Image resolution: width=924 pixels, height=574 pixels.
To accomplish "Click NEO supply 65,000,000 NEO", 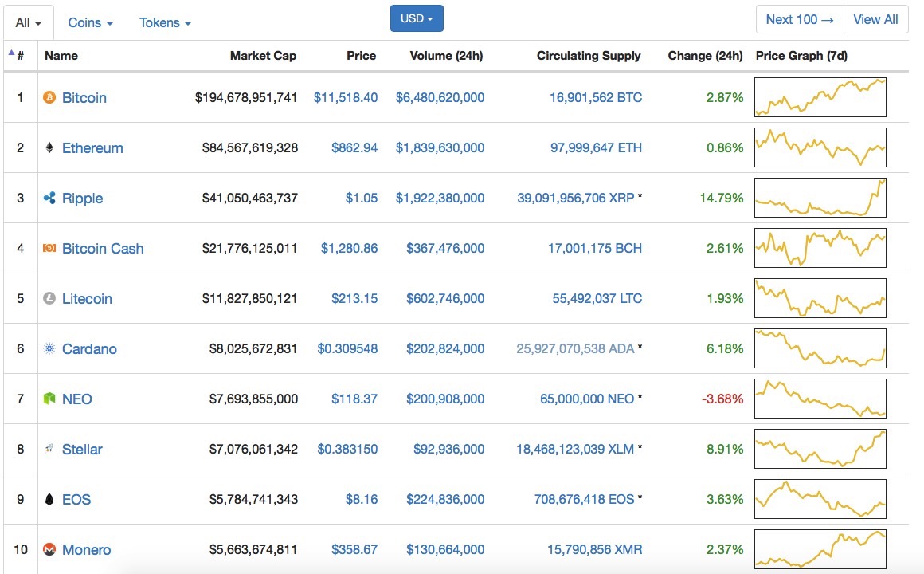I will pyautogui.click(x=587, y=399).
